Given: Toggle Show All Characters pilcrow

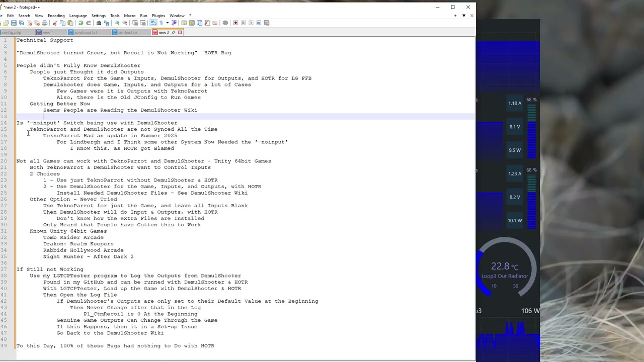Looking at the screenshot, I should pyautogui.click(x=161, y=23).
